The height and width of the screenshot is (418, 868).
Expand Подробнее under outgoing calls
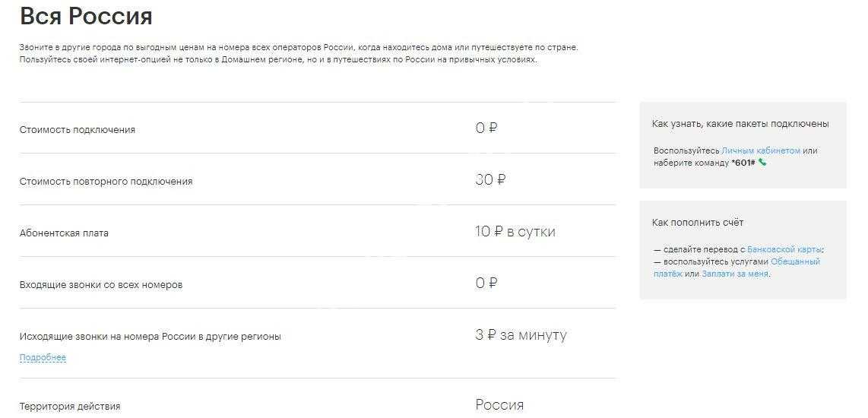[43, 357]
